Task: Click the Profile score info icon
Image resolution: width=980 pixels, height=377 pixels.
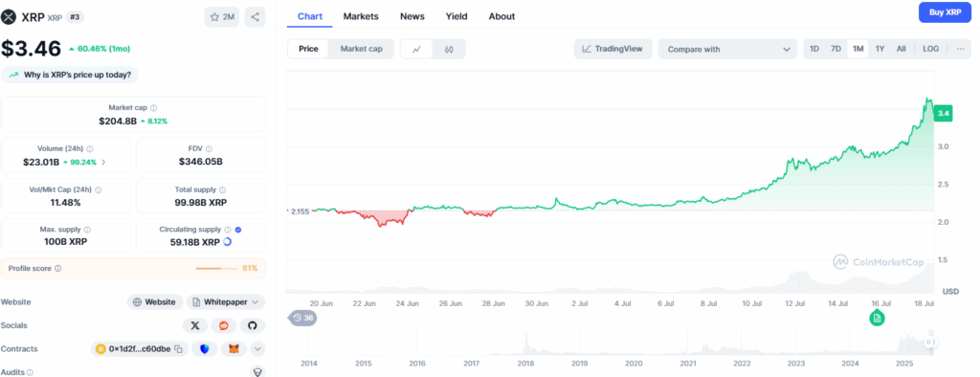Action: coord(58,268)
